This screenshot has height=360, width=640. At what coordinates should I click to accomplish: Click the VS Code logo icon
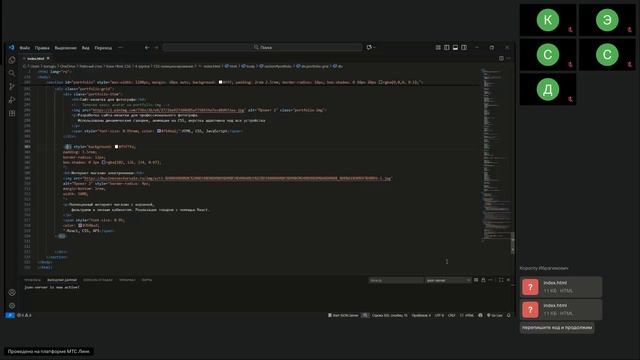(x=11, y=47)
